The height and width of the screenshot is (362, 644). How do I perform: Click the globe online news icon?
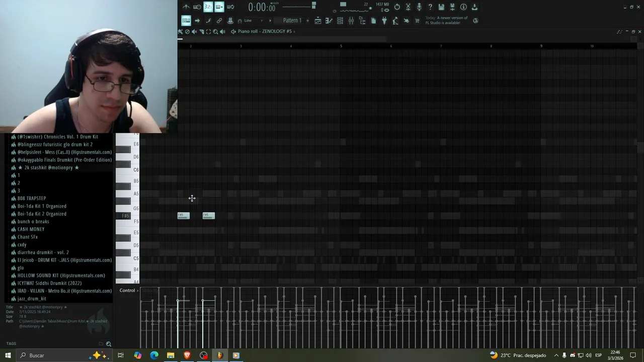point(475,21)
